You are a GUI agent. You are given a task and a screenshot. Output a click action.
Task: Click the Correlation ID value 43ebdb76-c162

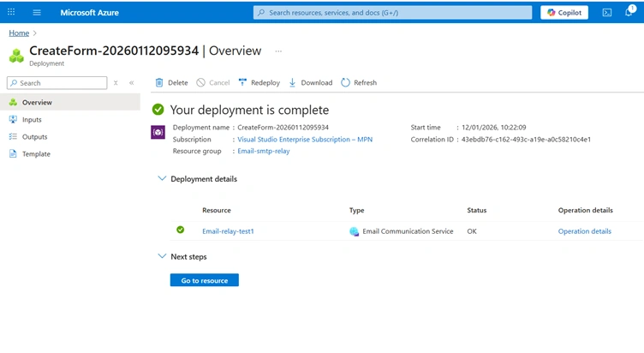pos(526,140)
